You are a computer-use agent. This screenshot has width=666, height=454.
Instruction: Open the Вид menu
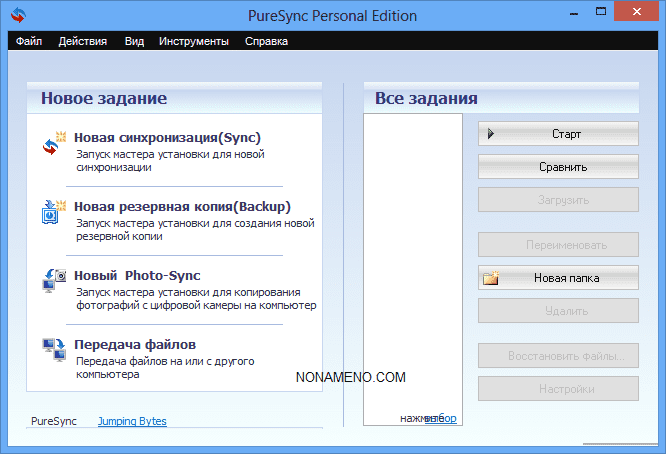coord(135,41)
